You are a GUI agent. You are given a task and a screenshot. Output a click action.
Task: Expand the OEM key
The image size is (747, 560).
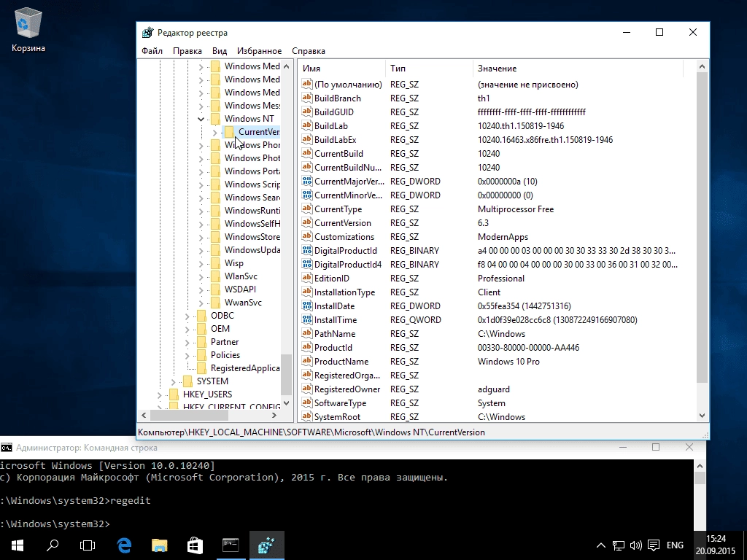click(x=187, y=329)
